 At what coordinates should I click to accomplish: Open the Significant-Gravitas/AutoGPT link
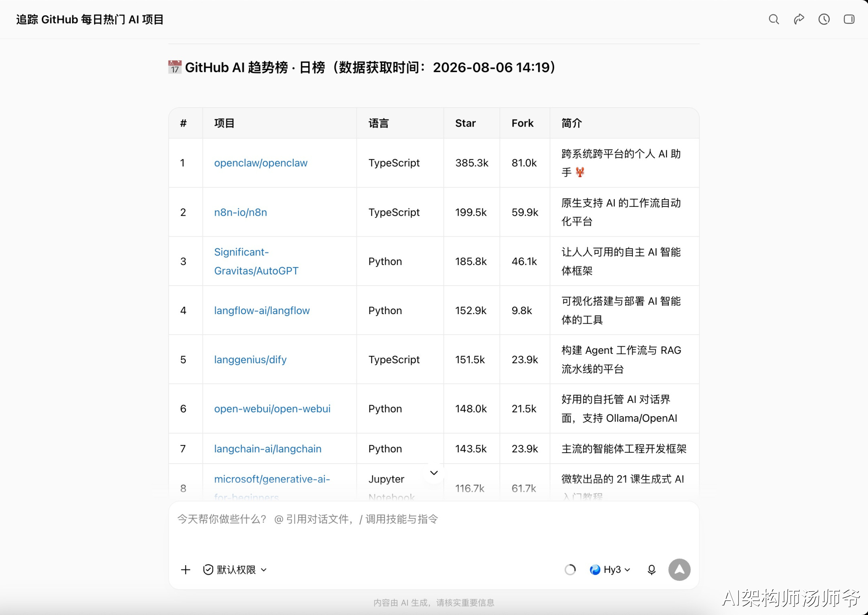[x=256, y=261]
